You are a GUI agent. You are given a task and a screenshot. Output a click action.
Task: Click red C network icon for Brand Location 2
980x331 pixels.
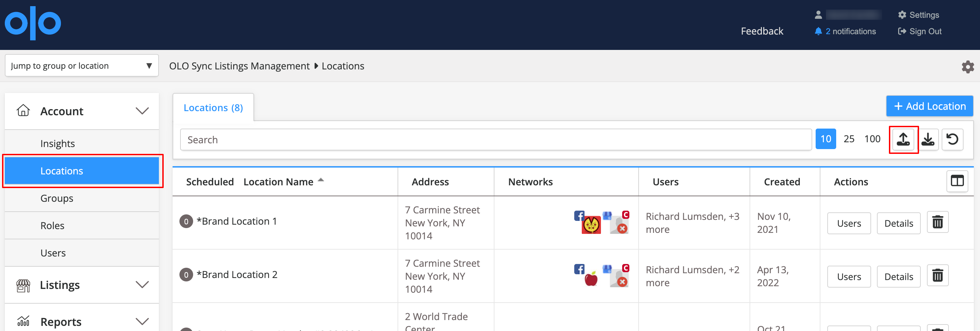point(626,268)
